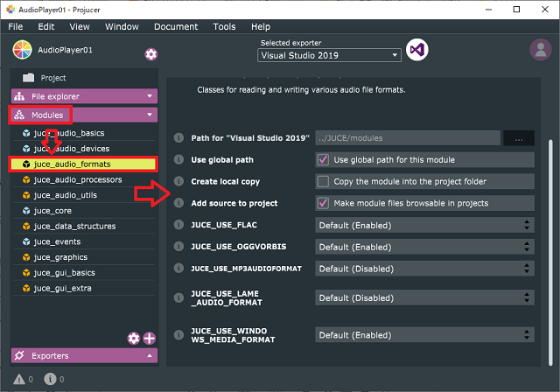Click info icon for JUCE_USE_WINDOWS_MEDIA_FORMAT

(178, 335)
